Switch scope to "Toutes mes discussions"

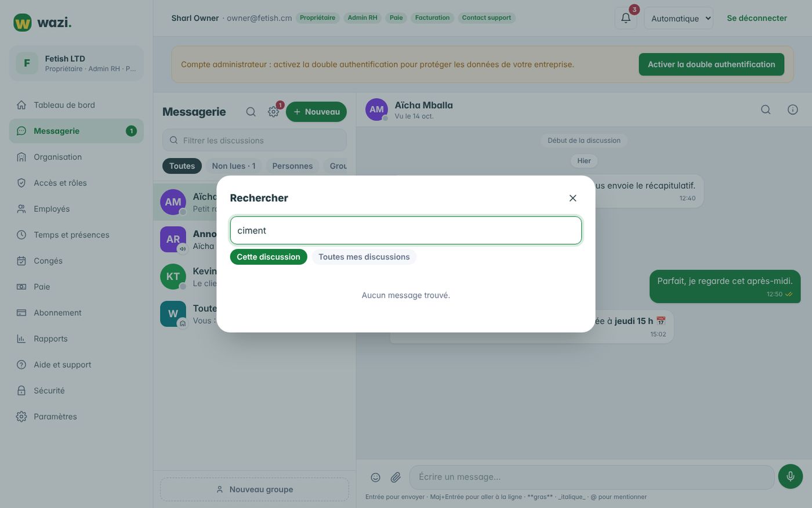tap(364, 257)
